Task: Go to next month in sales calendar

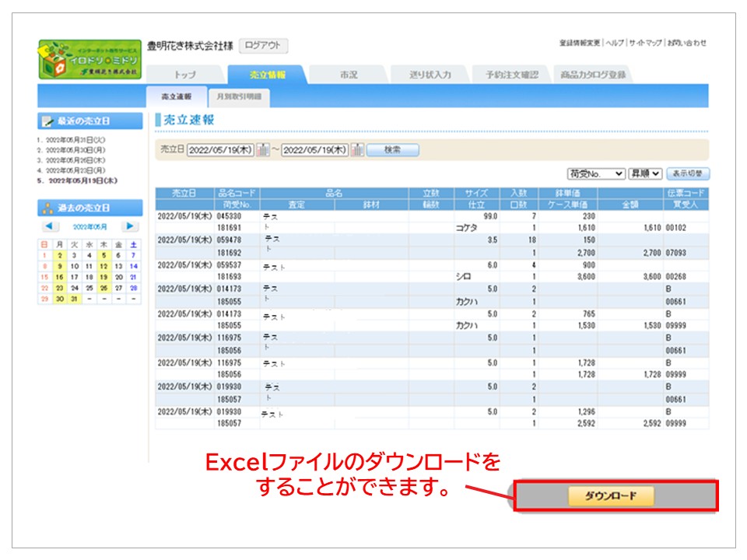Action: (x=130, y=226)
